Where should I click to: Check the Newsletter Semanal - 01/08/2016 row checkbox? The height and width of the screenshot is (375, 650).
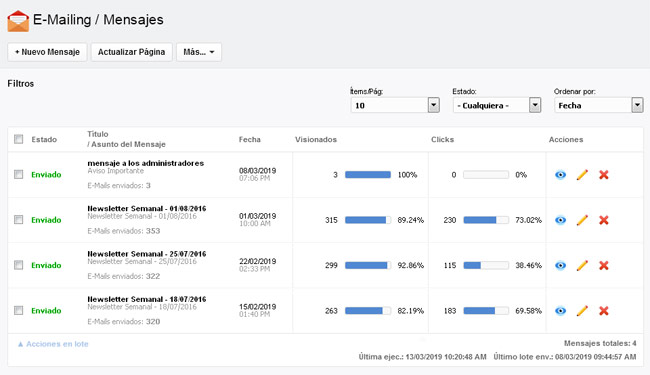pyautogui.click(x=19, y=220)
